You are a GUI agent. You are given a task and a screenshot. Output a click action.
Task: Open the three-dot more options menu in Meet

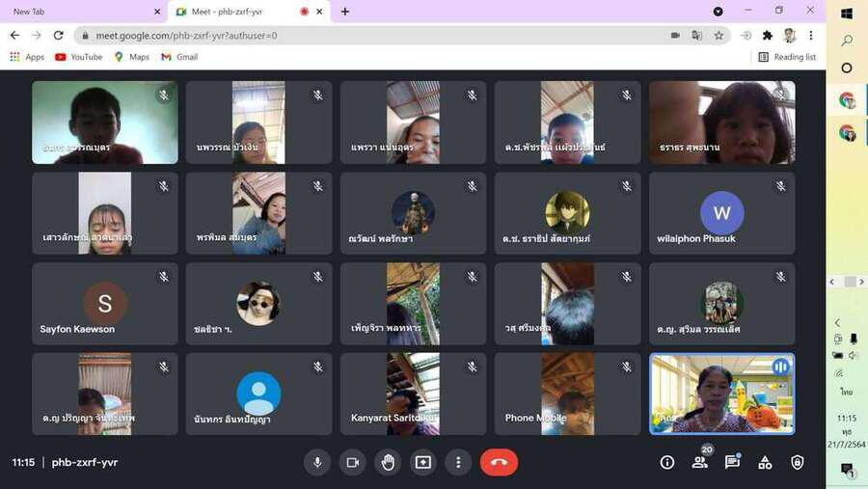tap(458, 462)
